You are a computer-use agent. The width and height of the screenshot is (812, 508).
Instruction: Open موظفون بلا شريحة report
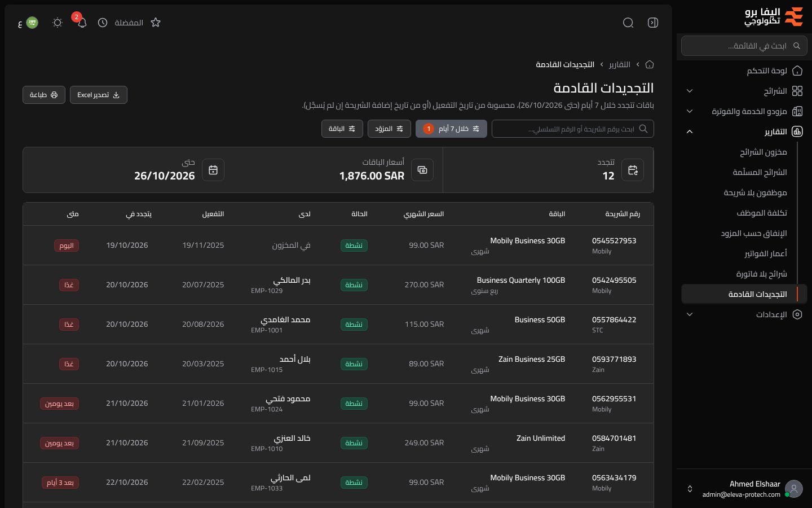click(755, 192)
